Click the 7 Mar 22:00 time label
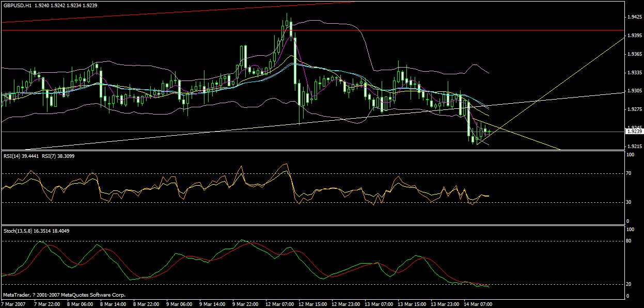 [47, 304]
